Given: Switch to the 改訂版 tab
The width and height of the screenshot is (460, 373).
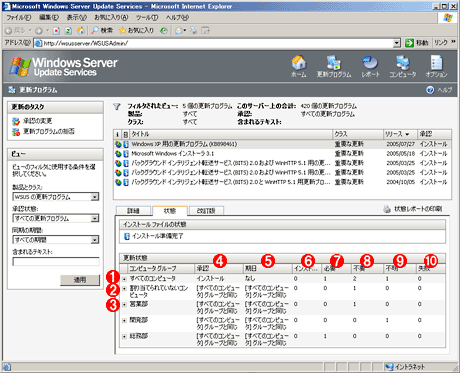Looking at the screenshot, I should pos(206,211).
